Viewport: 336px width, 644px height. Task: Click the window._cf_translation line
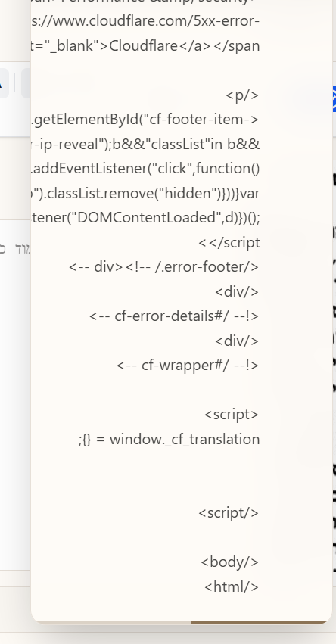[169, 439]
